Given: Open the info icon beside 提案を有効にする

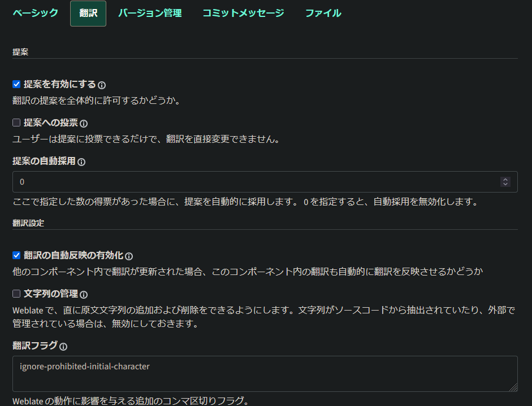Looking at the screenshot, I should point(102,85).
